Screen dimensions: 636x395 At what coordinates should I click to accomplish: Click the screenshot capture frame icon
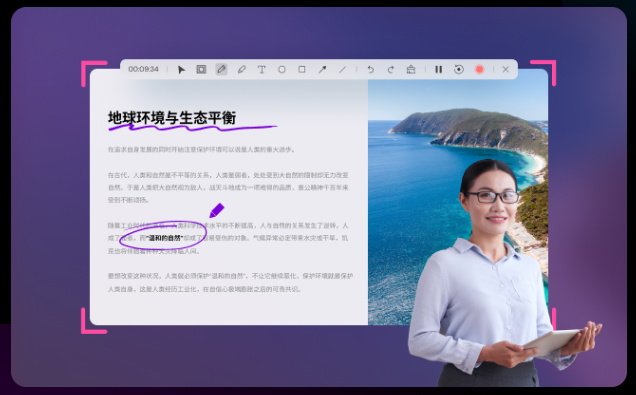[x=201, y=69]
